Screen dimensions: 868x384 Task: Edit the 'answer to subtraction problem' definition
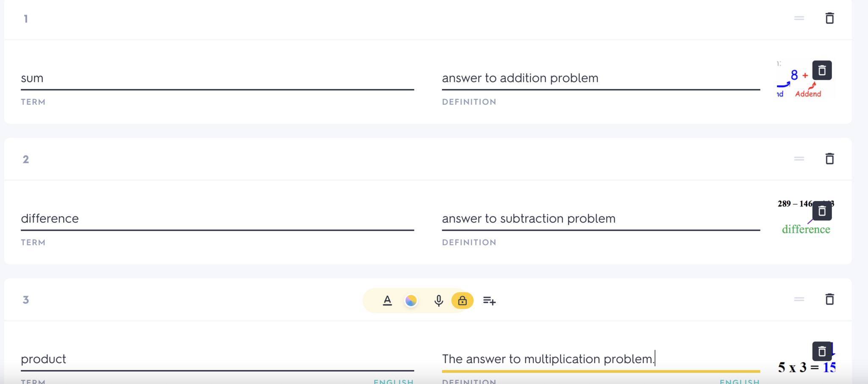tap(601, 219)
